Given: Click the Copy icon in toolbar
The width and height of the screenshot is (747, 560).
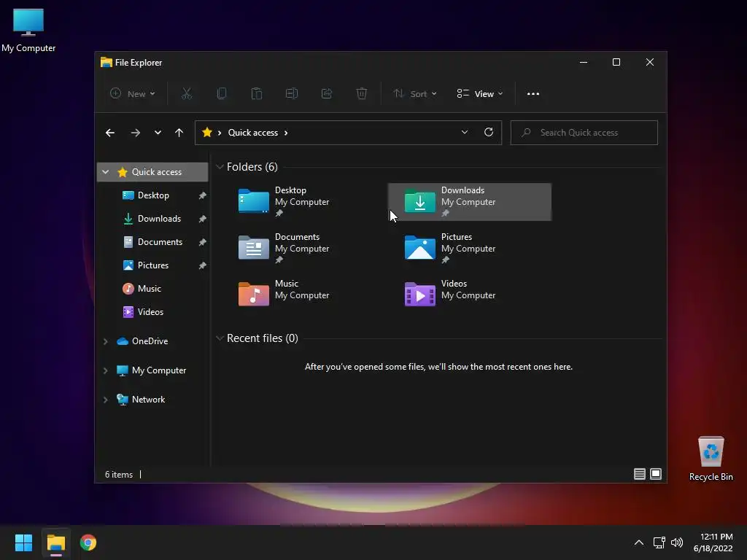Looking at the screenshot, I should [x=222, y=94].
